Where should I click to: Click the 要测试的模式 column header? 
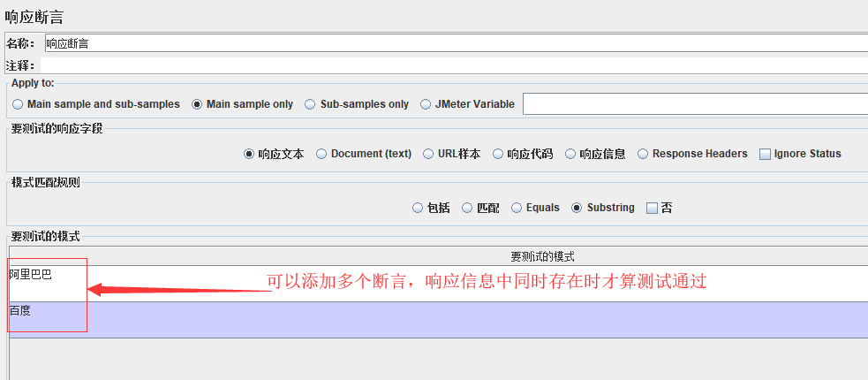pyautogui.click(x=542, y=256)
